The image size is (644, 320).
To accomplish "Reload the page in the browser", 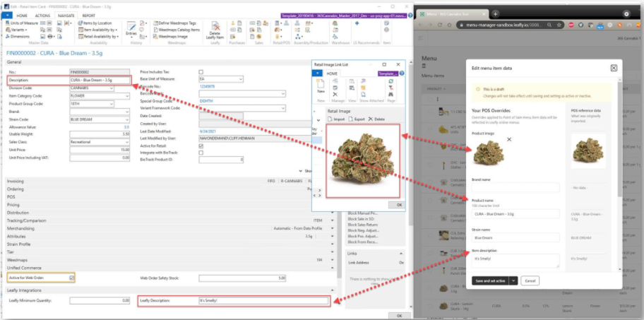I will (x=440, y=25).
